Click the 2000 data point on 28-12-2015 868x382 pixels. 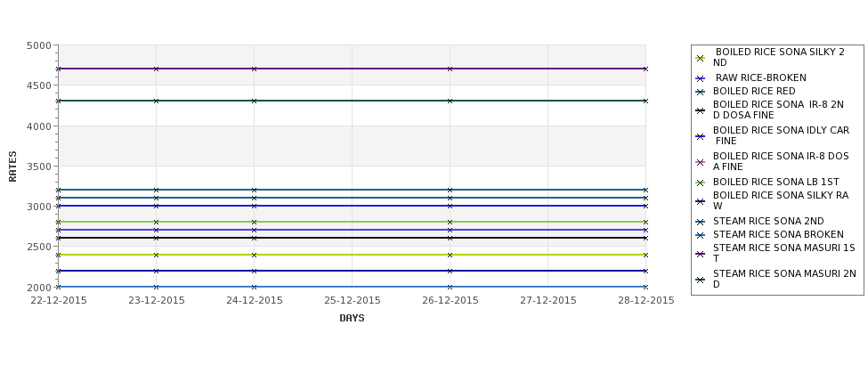pos(645,287)
